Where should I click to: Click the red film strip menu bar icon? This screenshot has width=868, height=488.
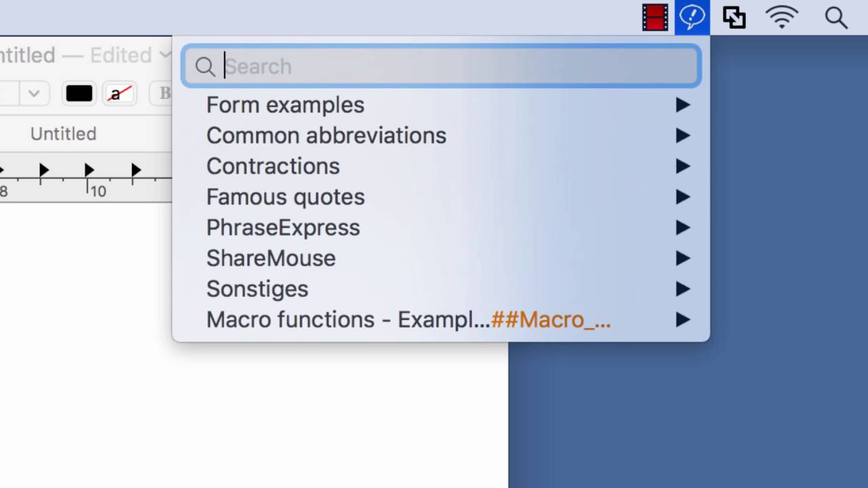click(x=655, y=18)
